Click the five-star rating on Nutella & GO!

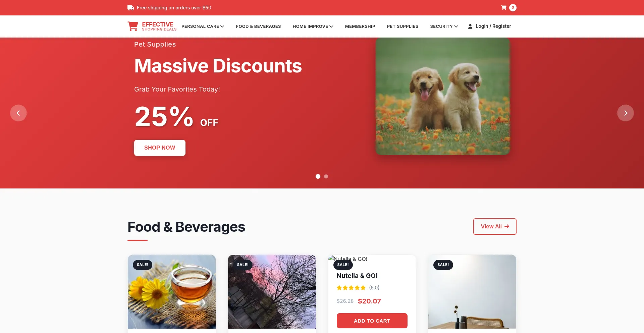[x=351, y=288]
